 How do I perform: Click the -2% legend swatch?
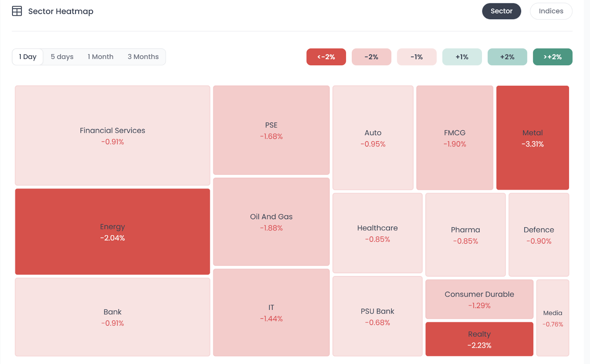[x=371, y=57]
